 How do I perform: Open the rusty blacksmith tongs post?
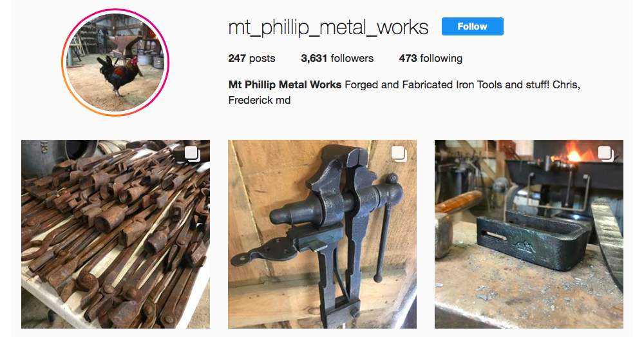[x=115, y=234]
